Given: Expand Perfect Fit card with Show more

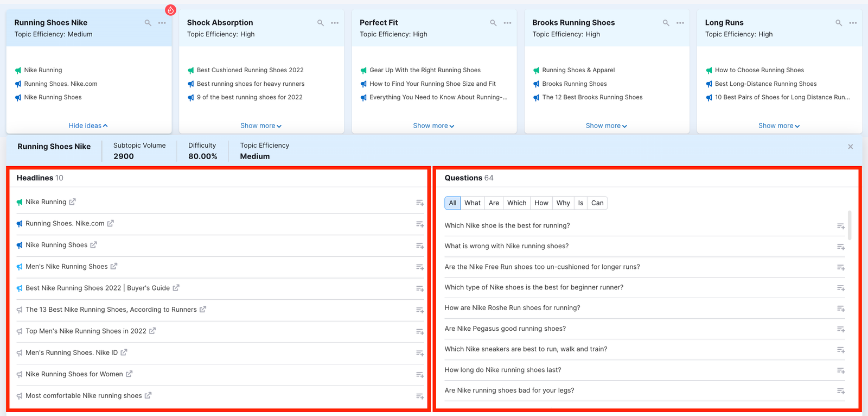Looking at the screenshot, I should tap(433, 125).
